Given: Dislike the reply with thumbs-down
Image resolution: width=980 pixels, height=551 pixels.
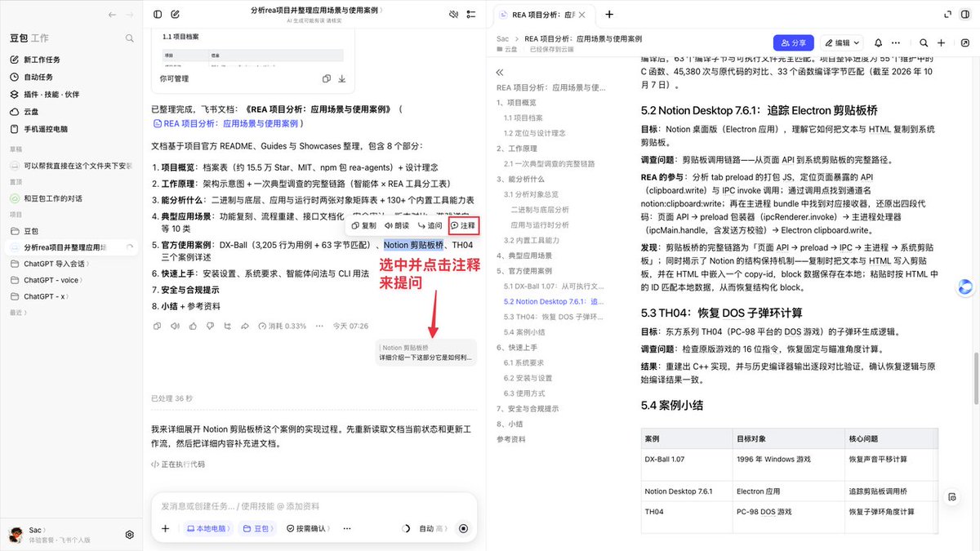Looking at the screenshot, I should [x=211, y=326].
